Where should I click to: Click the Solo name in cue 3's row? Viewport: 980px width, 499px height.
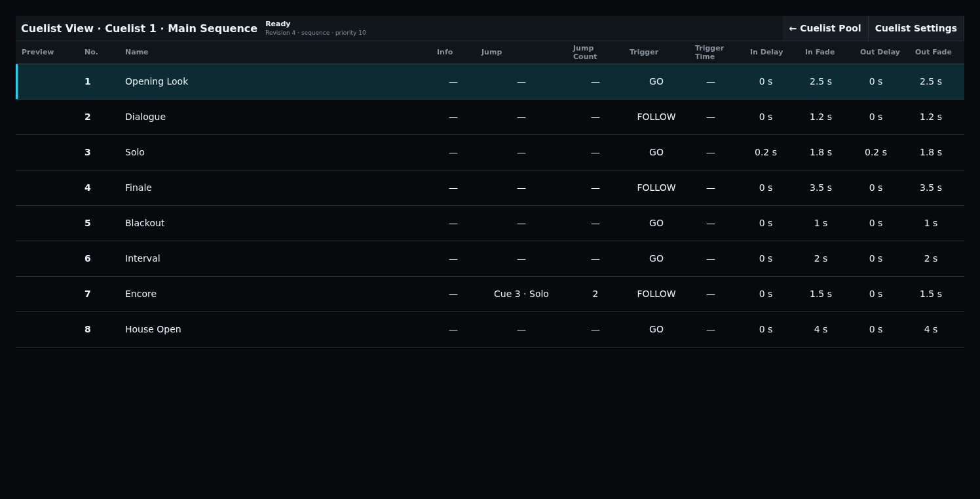click(x=135, y=152)
